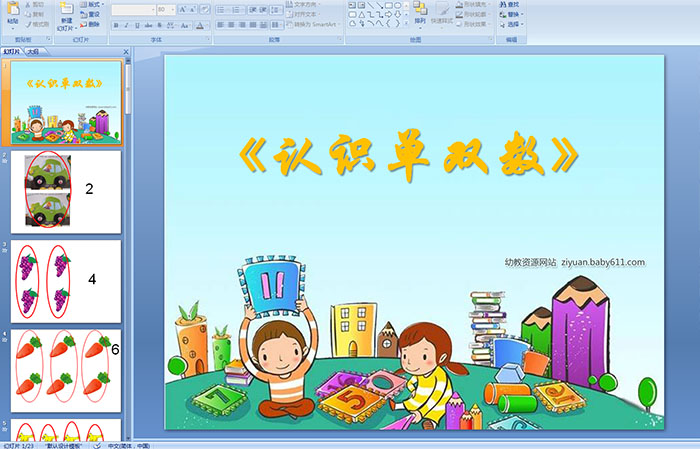Open the Text Direction dropdown
Viewport: 700px width, 449px height.
(x=303, y=4)
